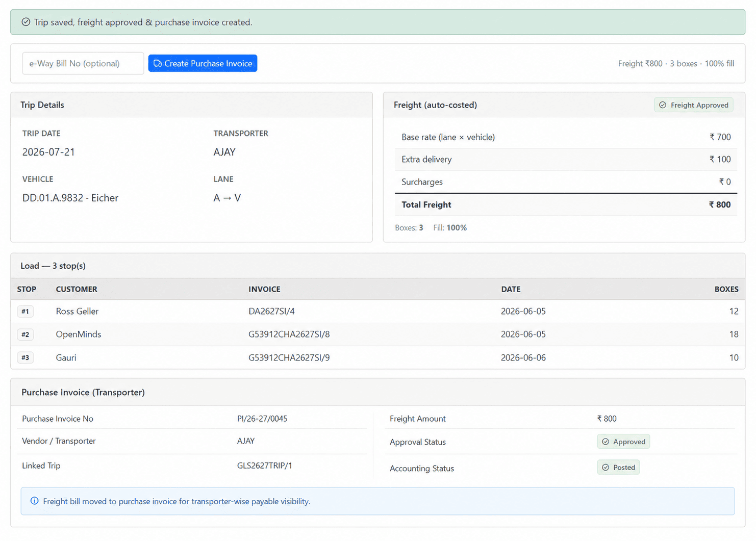This screenshot has height=541, width=756.
Task: Click the Fill: 100% text
Action: pos(450,227)
